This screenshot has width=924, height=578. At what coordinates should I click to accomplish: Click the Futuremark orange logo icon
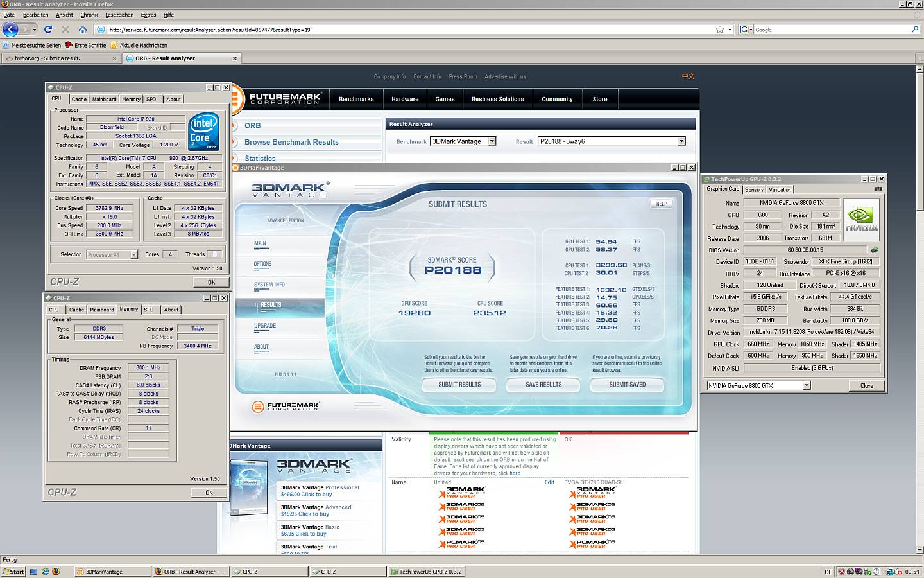(x=236, y=99)
